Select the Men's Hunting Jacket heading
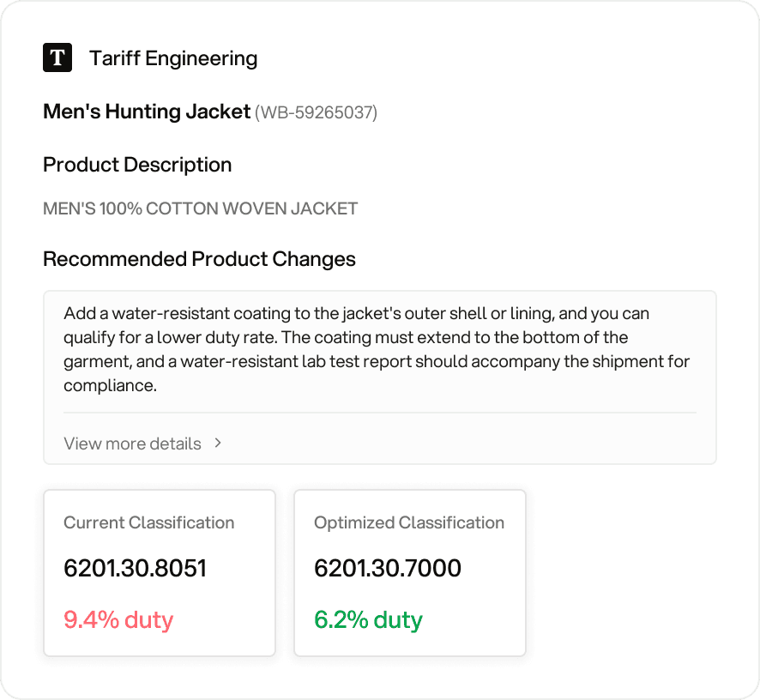Viewport: 760px width, 700px height. click(146, 112)
